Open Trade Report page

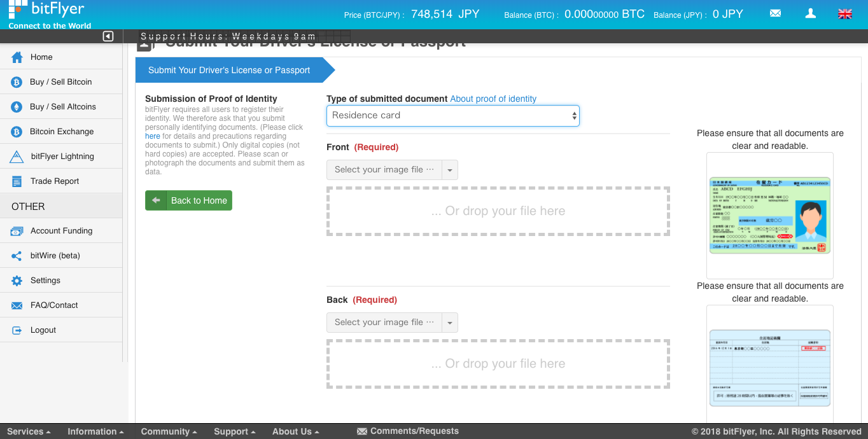click(61, 181)
